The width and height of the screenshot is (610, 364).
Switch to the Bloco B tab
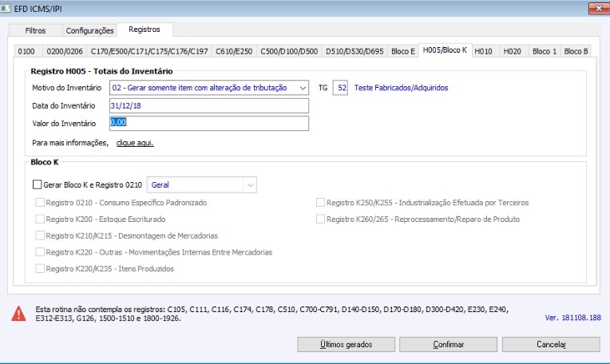[x=576, y=51]
